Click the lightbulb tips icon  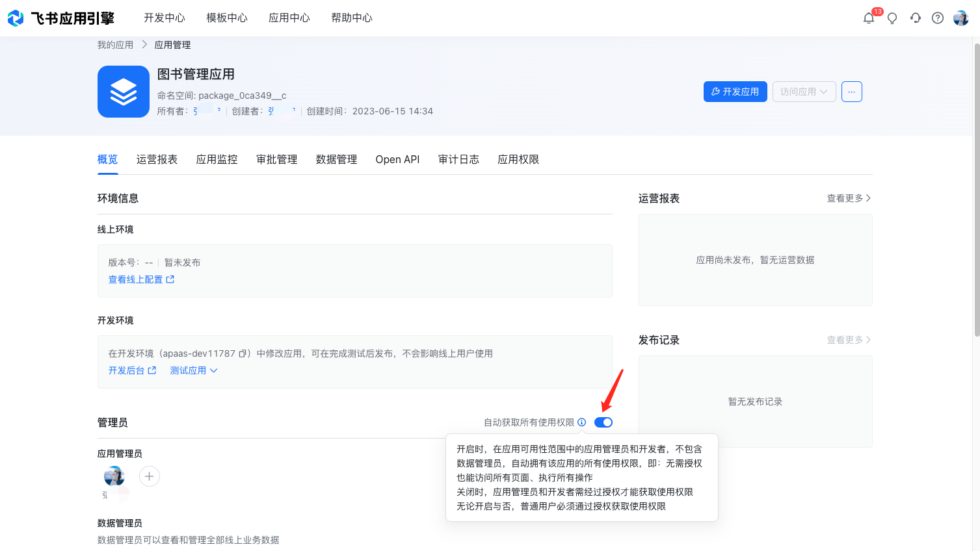point(892,18)
